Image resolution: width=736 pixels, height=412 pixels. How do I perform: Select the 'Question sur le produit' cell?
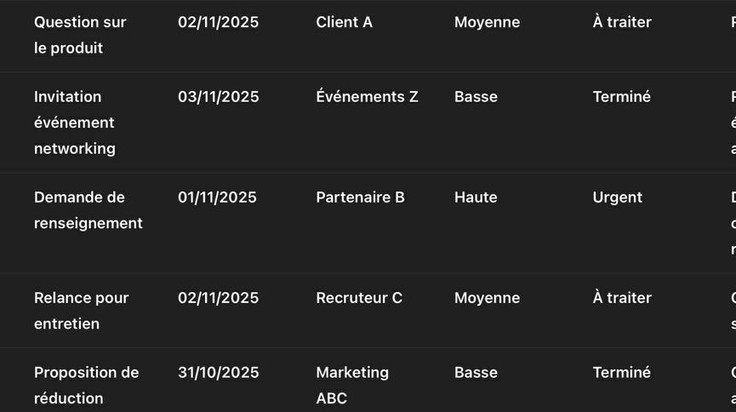tap(80, 35)
